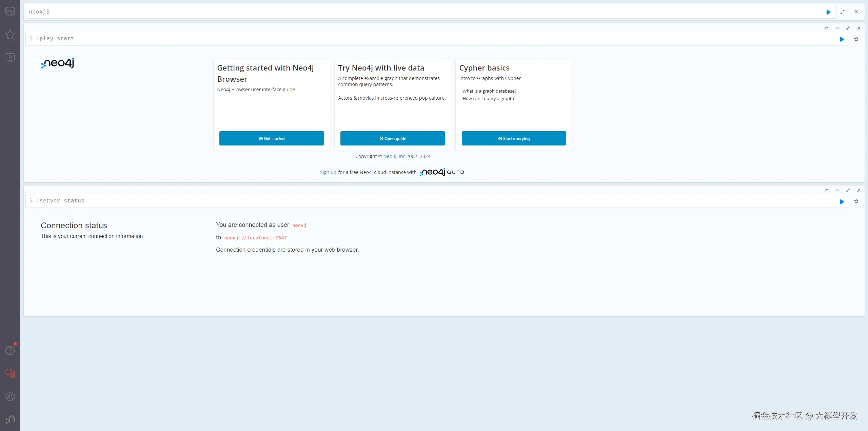Rerun the :server status command
Image resolution: width=868 pixels, height=431 pixels.
(x=842, y=202)
